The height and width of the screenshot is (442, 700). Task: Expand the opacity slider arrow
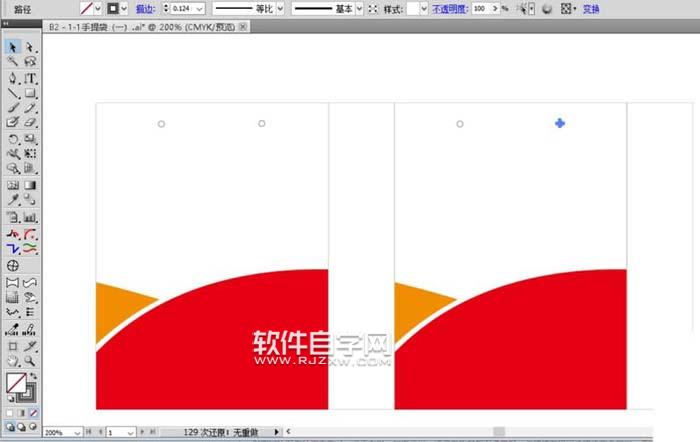(x=495, y=8)
